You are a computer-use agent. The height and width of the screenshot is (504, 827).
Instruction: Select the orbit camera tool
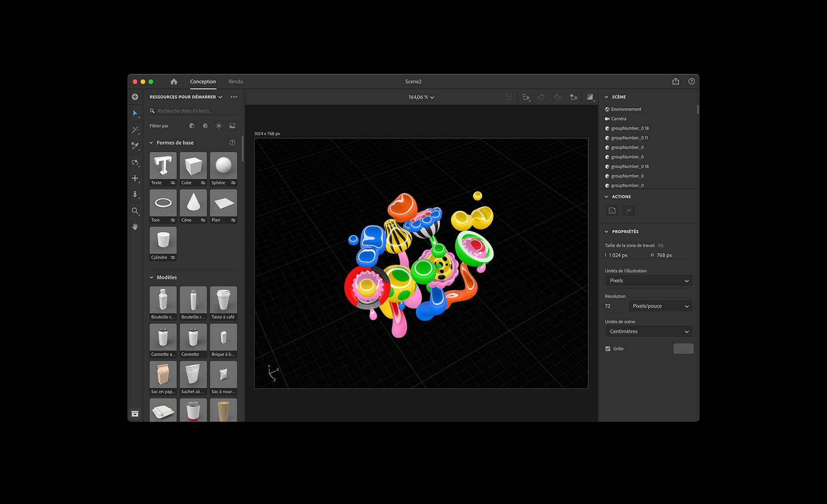tap(135, 162)
